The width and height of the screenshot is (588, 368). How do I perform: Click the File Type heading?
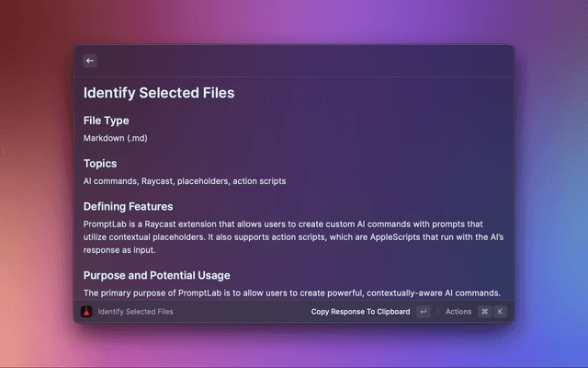pyautogui.click(x=107, y=121)
